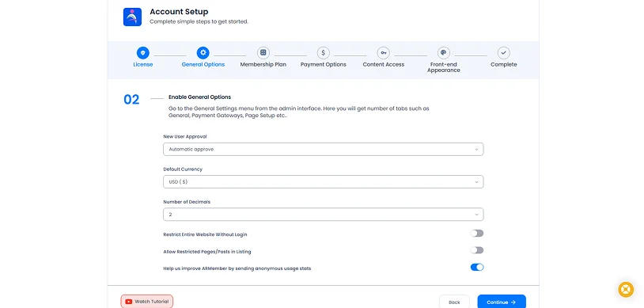The image size is (644, 308).
Task: Select the General Options gear step icon
Action: pyautogui.click(x=203, y=52)
